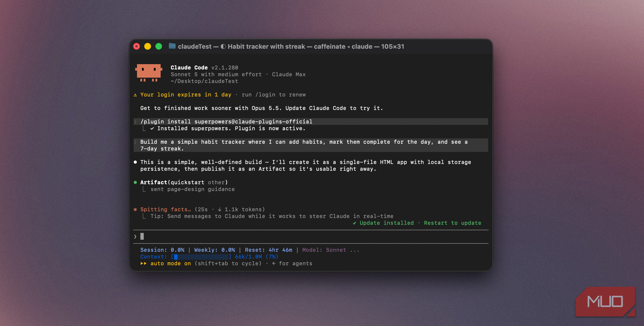Click '66k/1.0M (7%)' context value

(x=256, y=257)
